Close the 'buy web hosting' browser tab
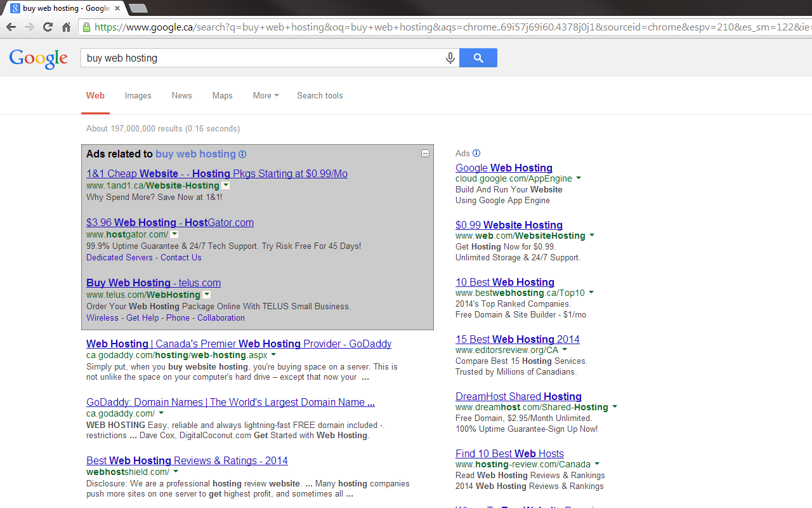Image resolution: width=812 pixels, height=508 pixels. click(117, 8)
